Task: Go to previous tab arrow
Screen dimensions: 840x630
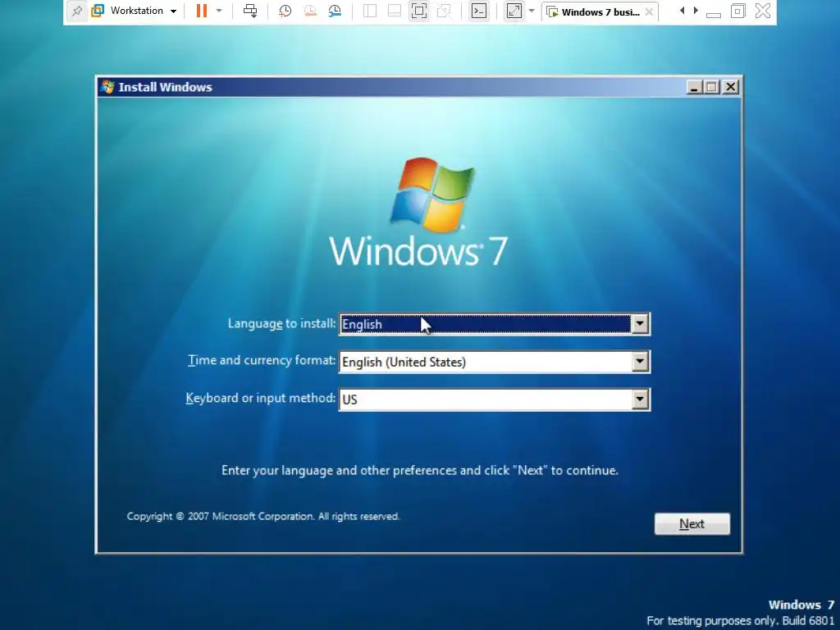Action: (682, 11)
